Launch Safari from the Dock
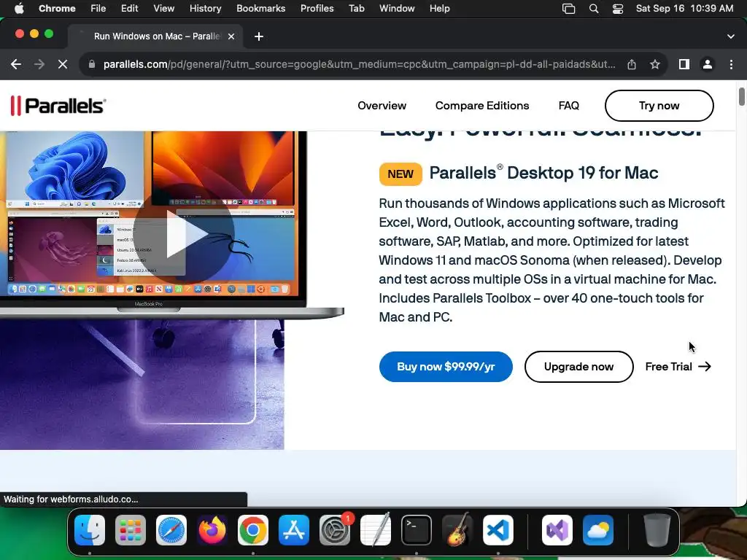This screenshot has width=747, height=560. tap(171, 530)
